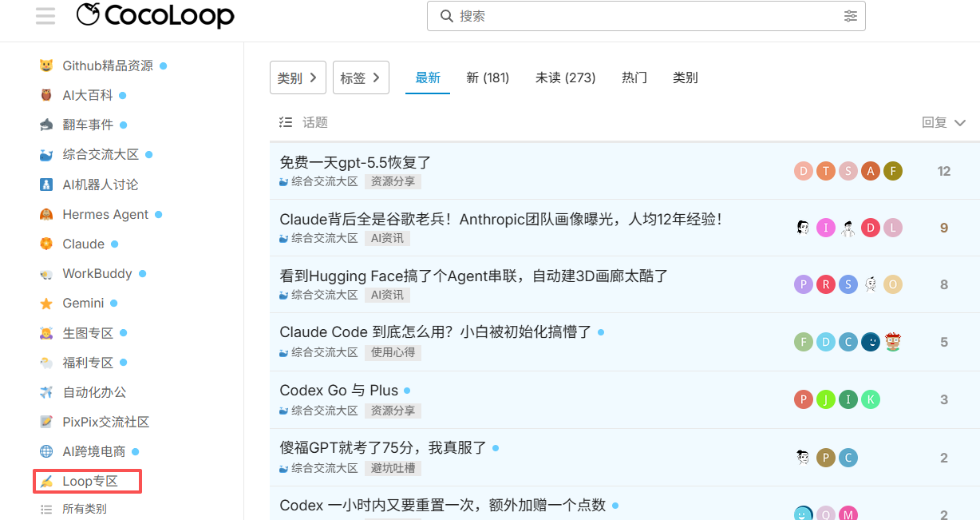Click reply count 5 on Claude Code topic
The width and height of the screenshot is (980, 520).
click(944, 342)
